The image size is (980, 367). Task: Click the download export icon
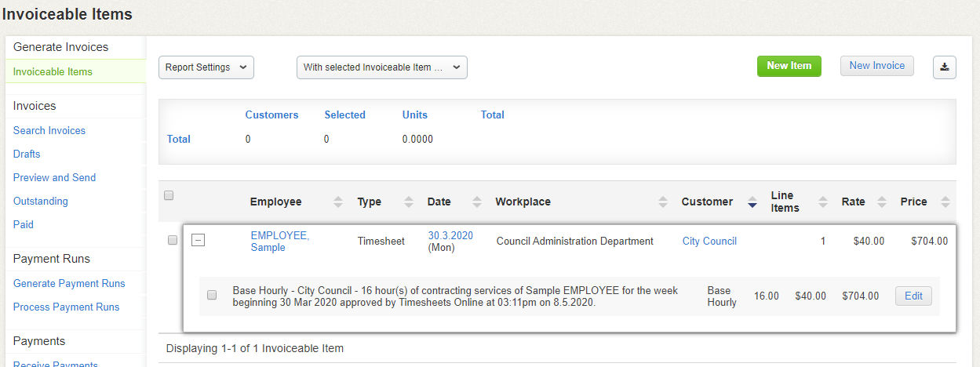pyautogui.click(x=944, y=67)
